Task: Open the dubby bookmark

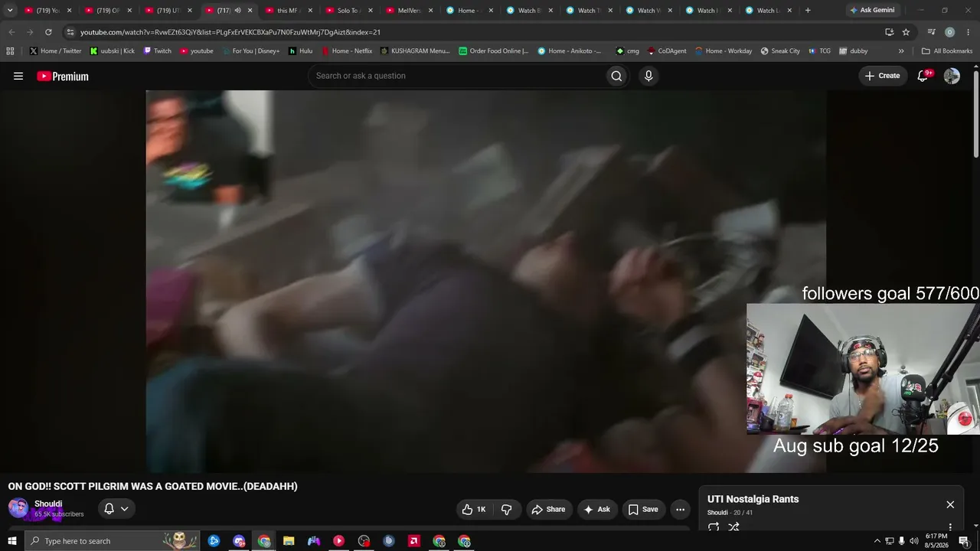Action: click(854, 51)
